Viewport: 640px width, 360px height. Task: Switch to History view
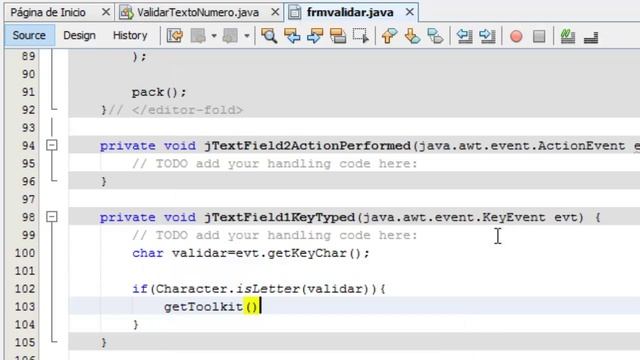pyautogui.click(x=130, y=36)
